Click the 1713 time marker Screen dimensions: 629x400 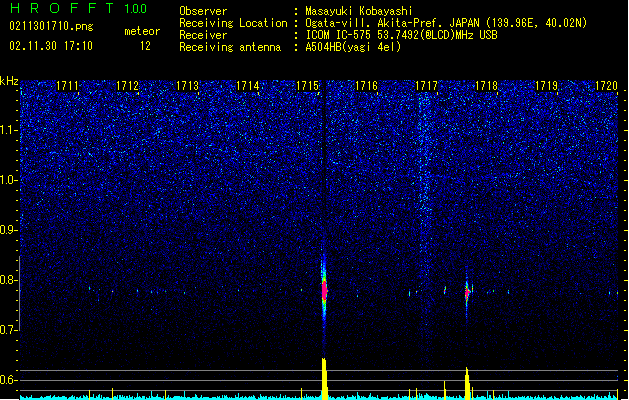click(187, 86)
